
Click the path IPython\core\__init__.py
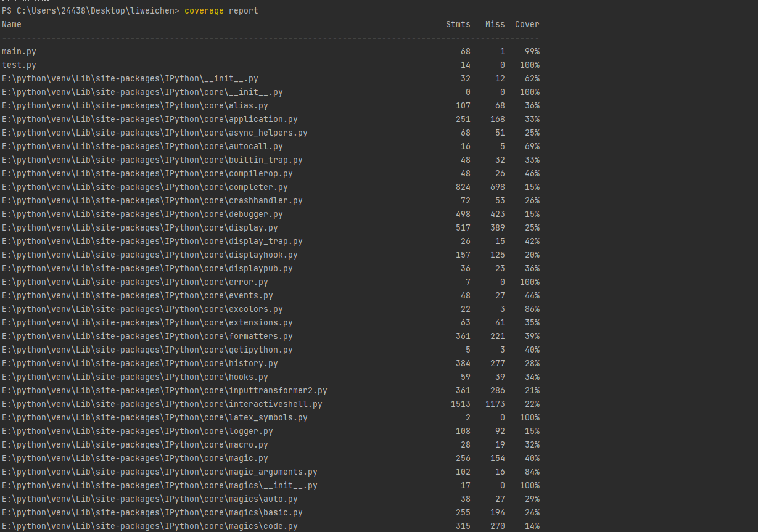tap(142, 92)
